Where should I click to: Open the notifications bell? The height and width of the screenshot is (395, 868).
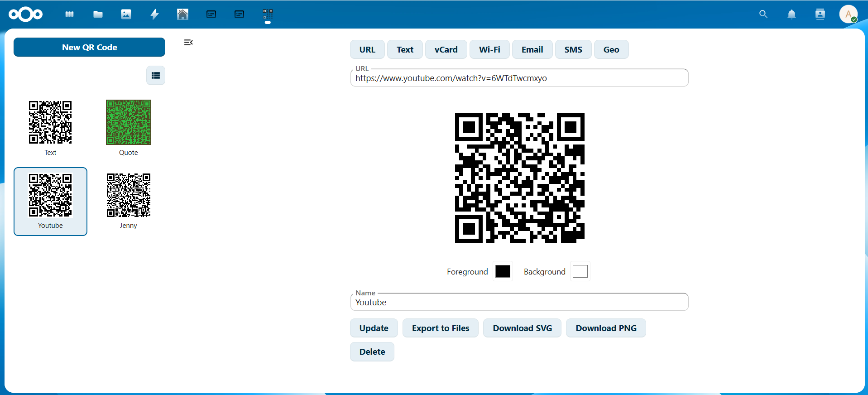(x=791, y=14)
